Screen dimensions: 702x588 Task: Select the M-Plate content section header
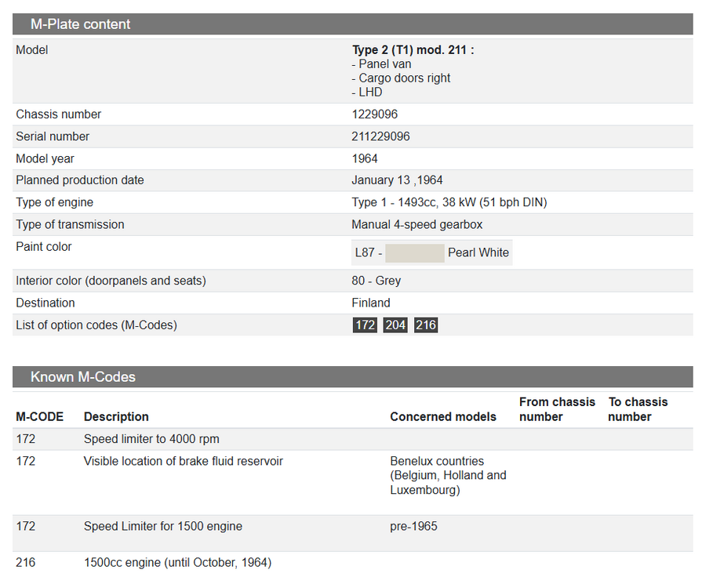tap(81, 24)
